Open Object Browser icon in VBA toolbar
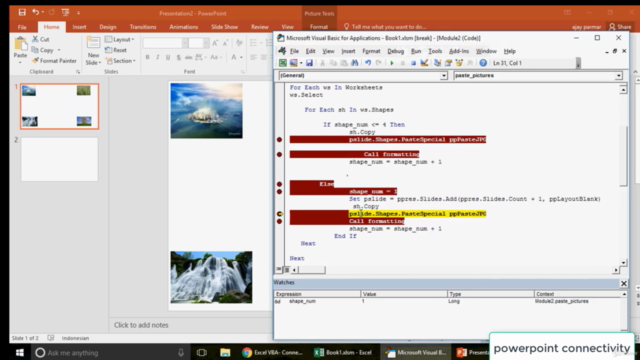 [x=459, y=63]
